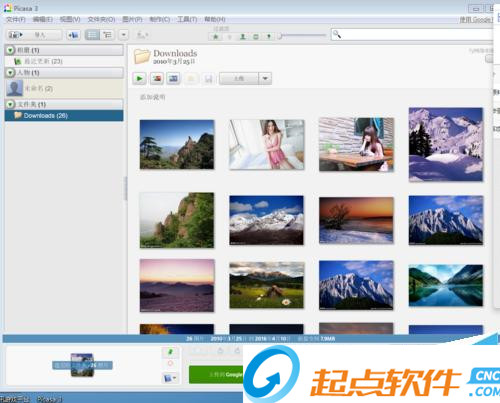Image resolution: width=500 pixels, height=403 pixels.
Task: Filter to show starred photos only
Action: [216, 37]
